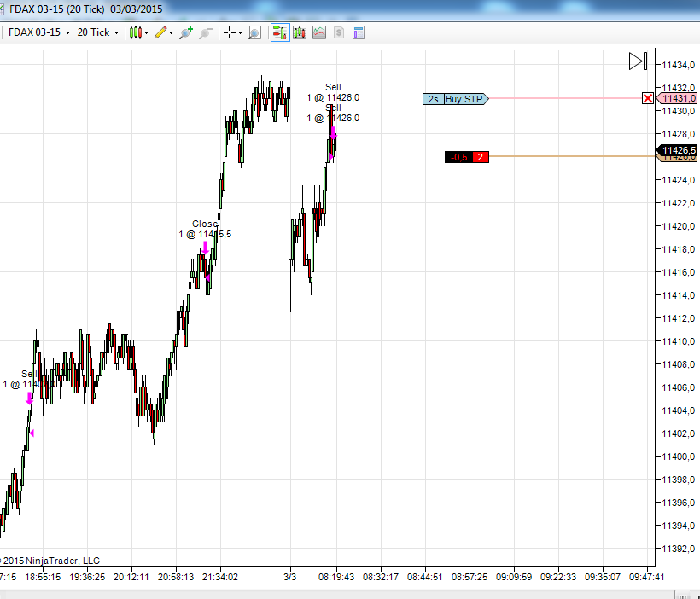Click the zoom out magnifier icon

click(206, 32)
